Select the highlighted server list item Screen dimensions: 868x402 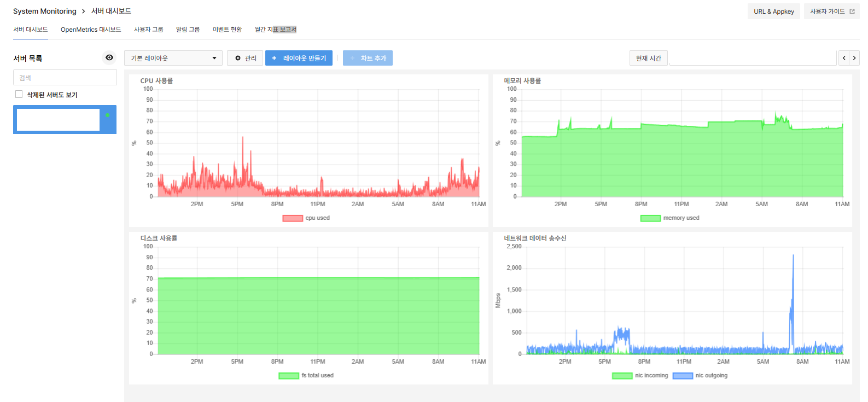[x=65, y=119]
